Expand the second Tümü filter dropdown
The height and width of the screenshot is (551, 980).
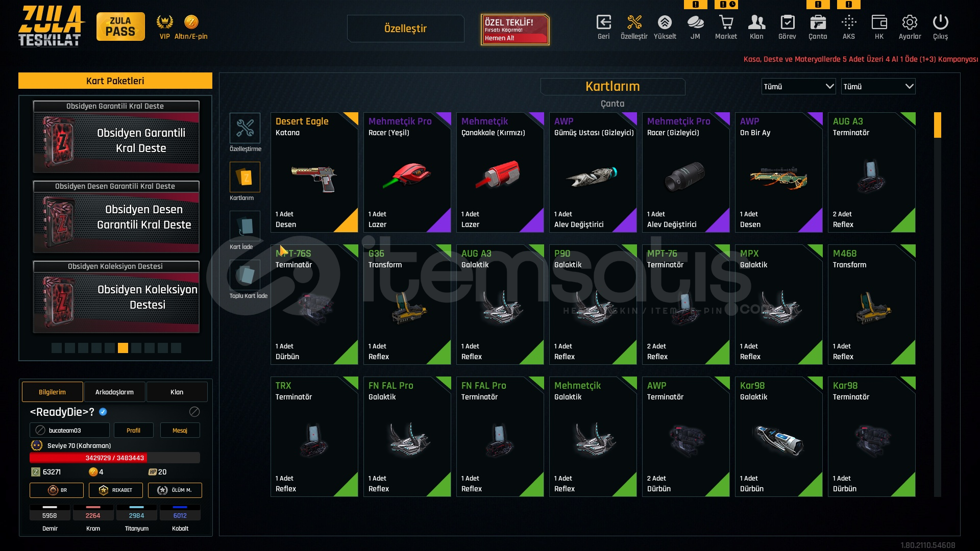tap(878, 86)
